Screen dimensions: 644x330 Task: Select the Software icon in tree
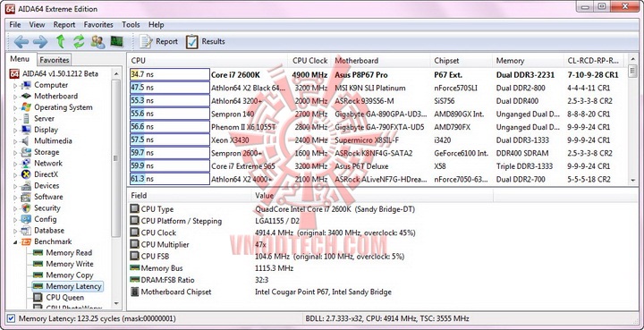click(26, 197)
